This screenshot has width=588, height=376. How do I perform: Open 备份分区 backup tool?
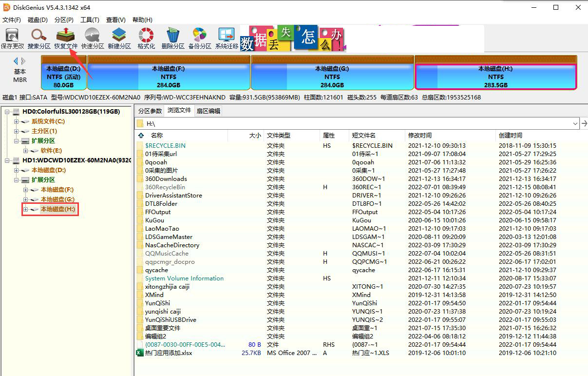tap(200, 38)
